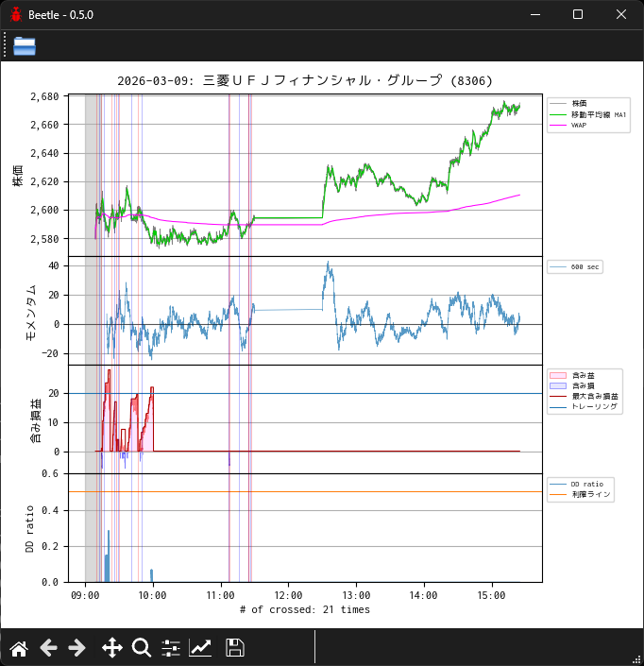Image resolution: width=644 pixels, height=666 pixels.
Task: Click the 含み損益 axis title
Action: tap(36, 421)
